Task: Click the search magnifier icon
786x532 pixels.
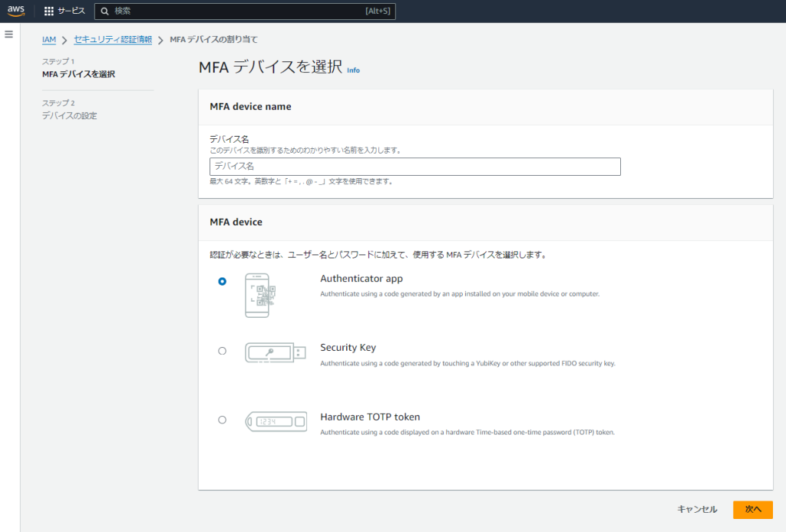Action: (x=105, y=12)
